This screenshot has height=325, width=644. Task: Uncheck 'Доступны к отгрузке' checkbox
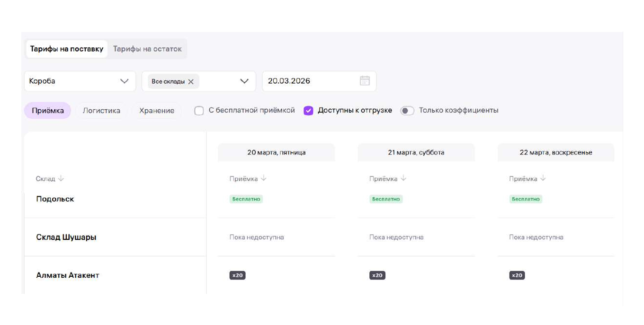pos(308,111)
